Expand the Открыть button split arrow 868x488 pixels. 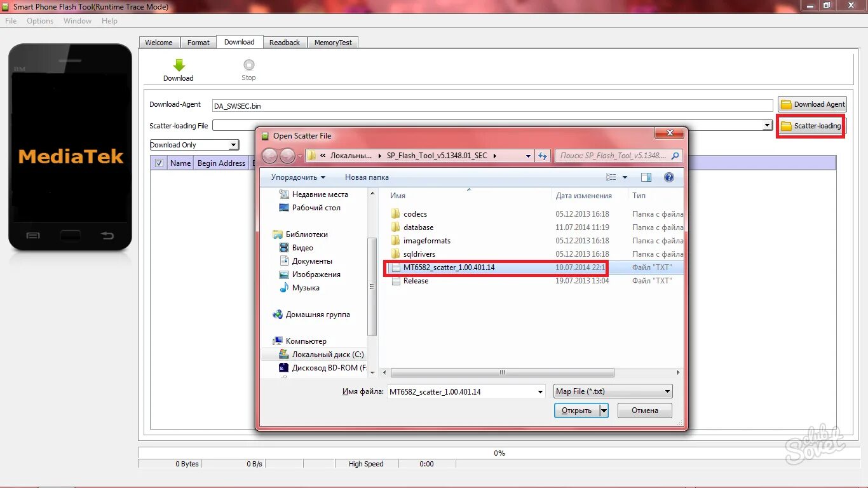coord(604,410)
